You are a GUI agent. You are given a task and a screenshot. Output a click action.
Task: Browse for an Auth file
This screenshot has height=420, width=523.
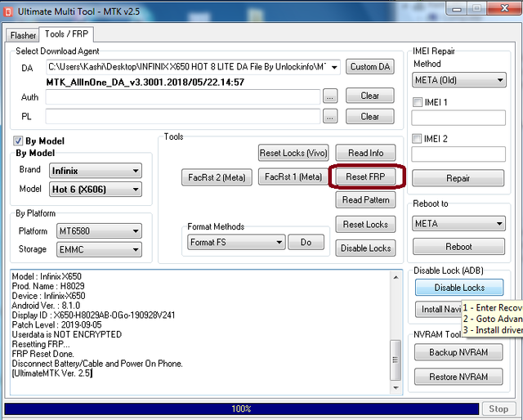(330, 97)
